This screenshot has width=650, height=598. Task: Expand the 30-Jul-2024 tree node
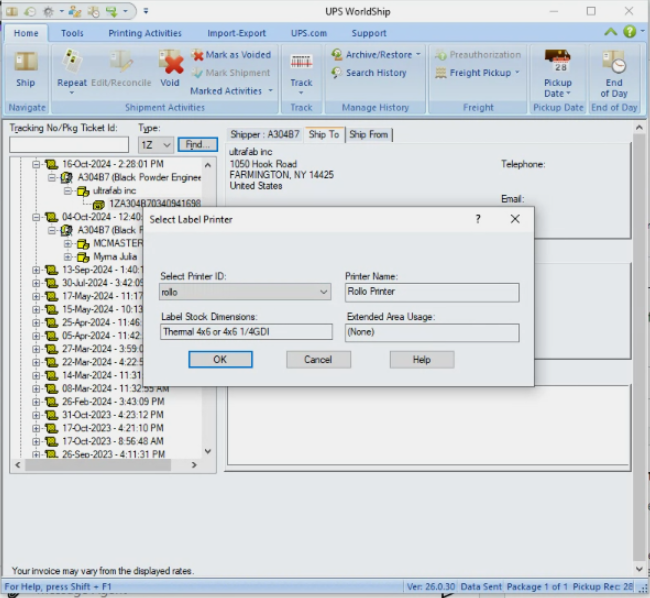(36, 283)
